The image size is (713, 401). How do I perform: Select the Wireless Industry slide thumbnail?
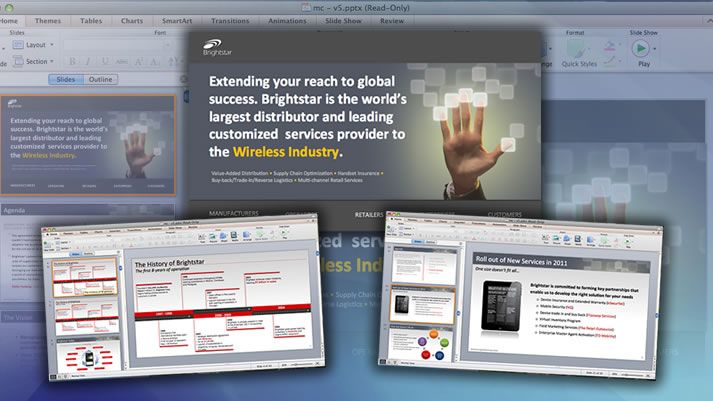pyautogui.click(x=88, y=145)
